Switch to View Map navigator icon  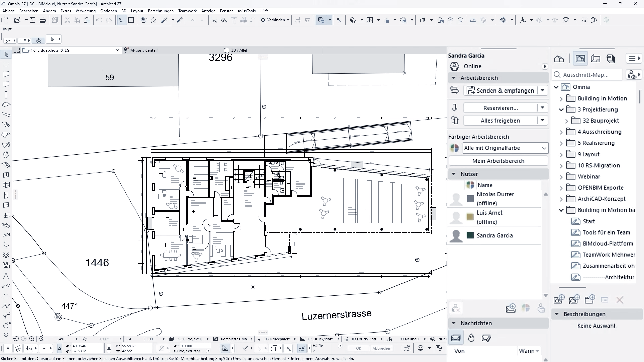(580, 59)
